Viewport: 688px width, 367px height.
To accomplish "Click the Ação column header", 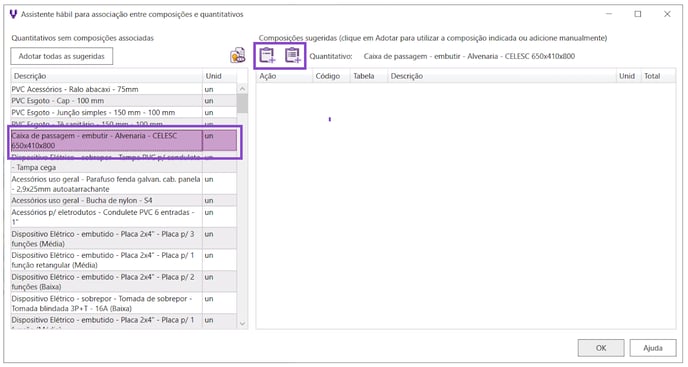I will click(x=284, y=76).
